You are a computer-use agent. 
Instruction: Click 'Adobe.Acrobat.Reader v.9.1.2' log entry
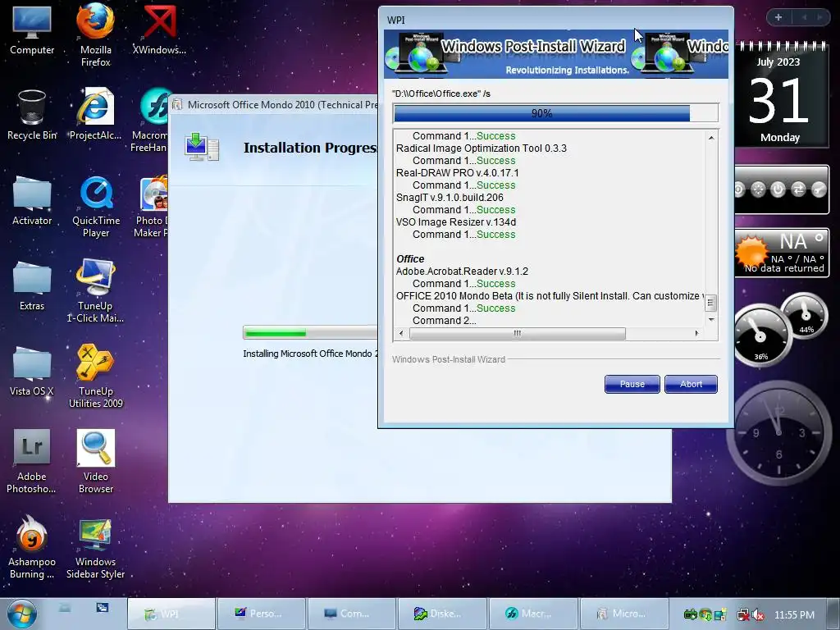click(x=462, y=272)
